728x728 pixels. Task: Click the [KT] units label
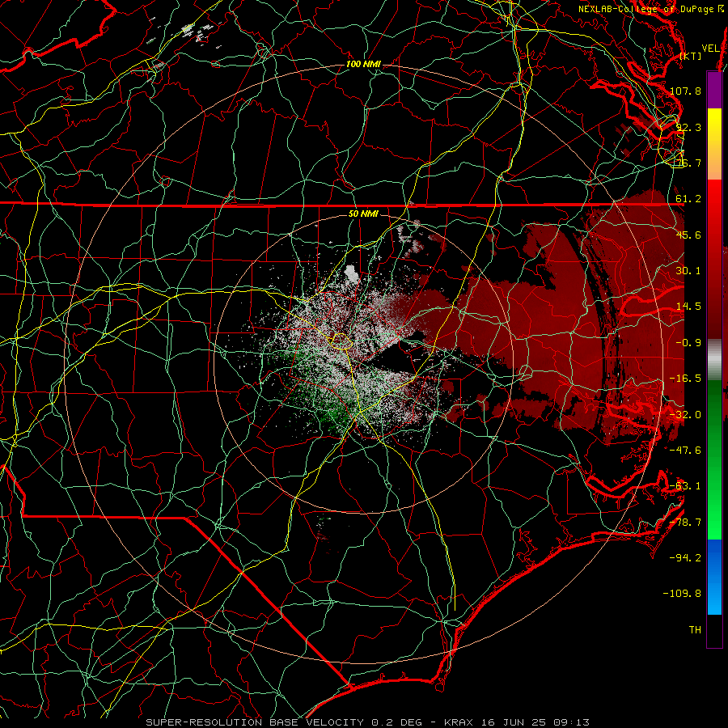(x=691, y=56)
